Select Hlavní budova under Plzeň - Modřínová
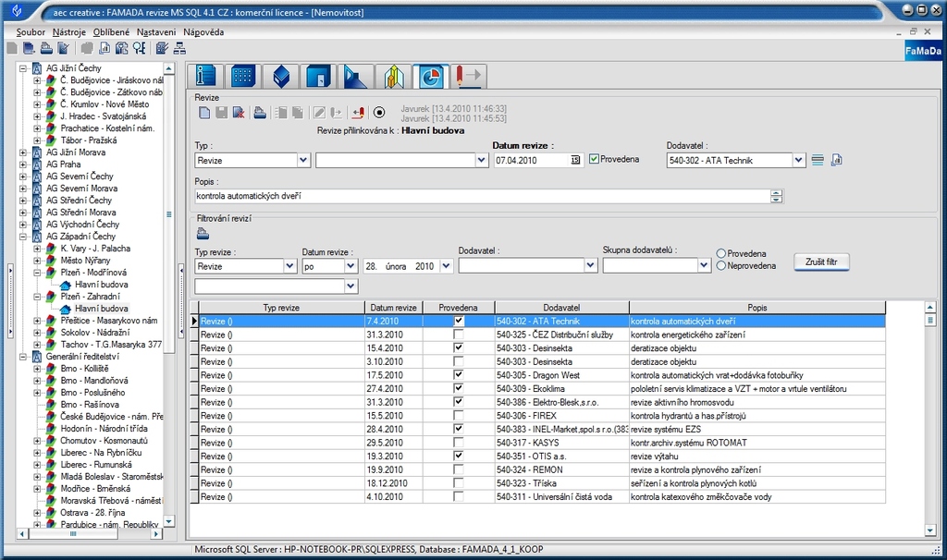 click(x=101, y=285)
